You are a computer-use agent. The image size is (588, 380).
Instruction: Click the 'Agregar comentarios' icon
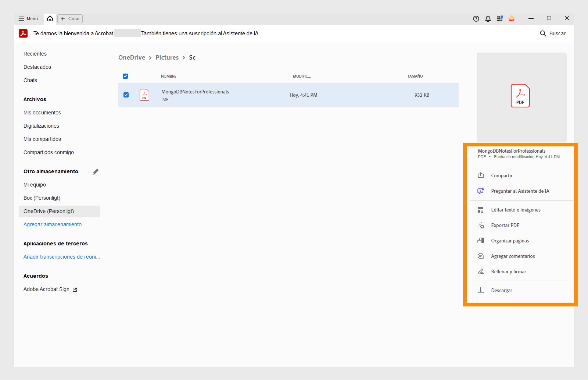[x=480, y=256]
